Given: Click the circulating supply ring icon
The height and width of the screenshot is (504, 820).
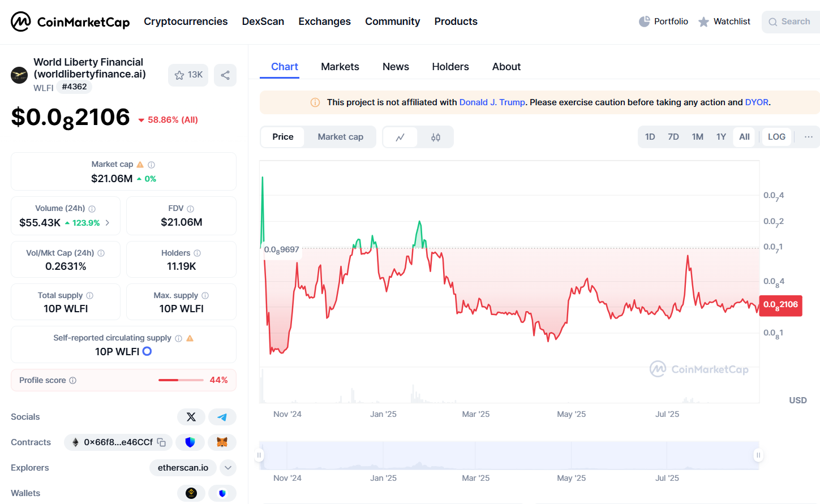Looking at the screenshot, I should 147,351.
